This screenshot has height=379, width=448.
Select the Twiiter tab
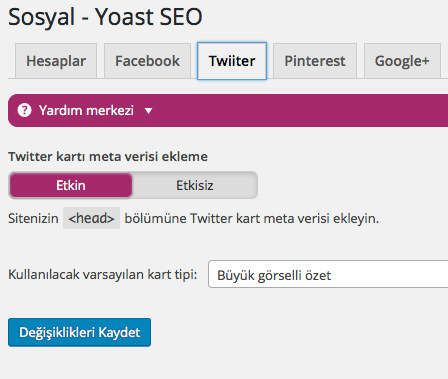pyautogui.click(x=232, y=61)
